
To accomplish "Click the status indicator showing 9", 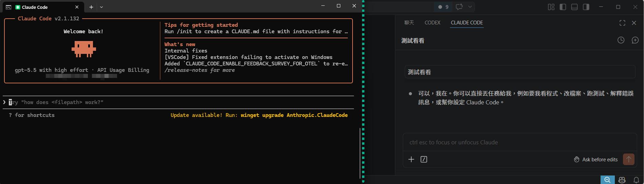I will pos(443,7).
